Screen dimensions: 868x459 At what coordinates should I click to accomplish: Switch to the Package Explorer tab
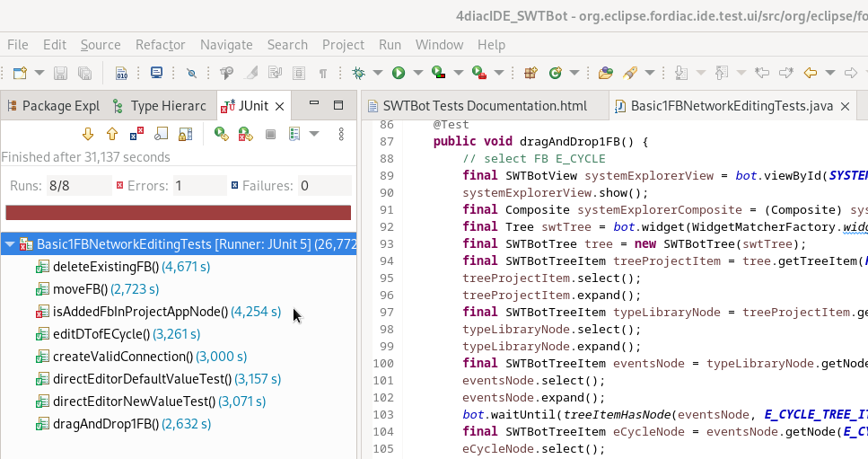(52, 106)
